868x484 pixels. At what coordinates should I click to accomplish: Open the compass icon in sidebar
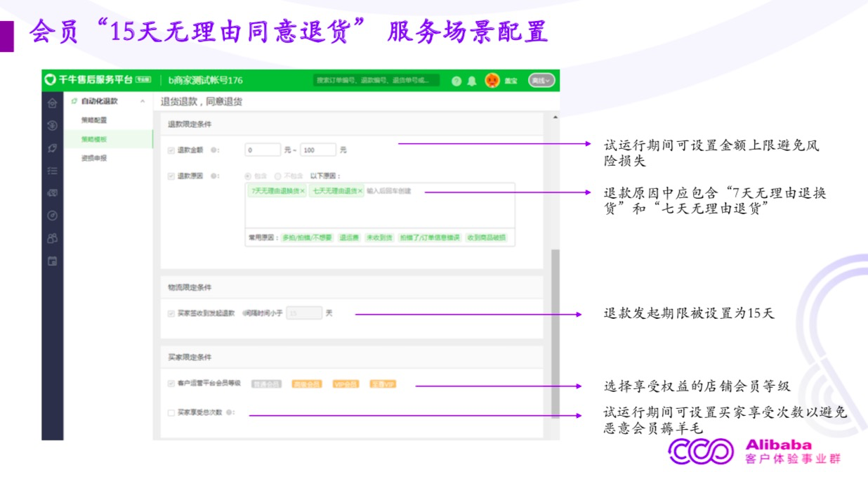(52, 216)
